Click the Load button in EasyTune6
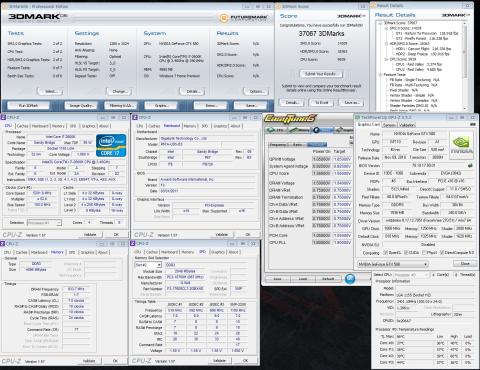The width and height of the screenshot is (480, 370). coord(303,279)
